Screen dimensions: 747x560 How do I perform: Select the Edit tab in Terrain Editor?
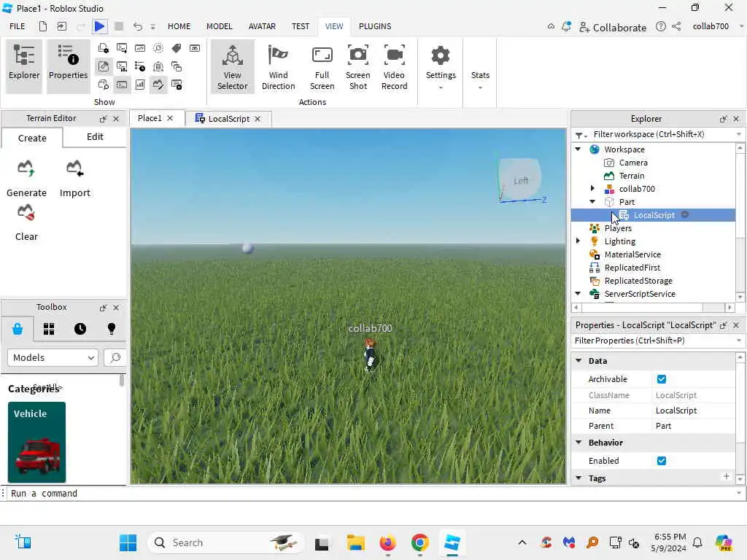(95, 136)
